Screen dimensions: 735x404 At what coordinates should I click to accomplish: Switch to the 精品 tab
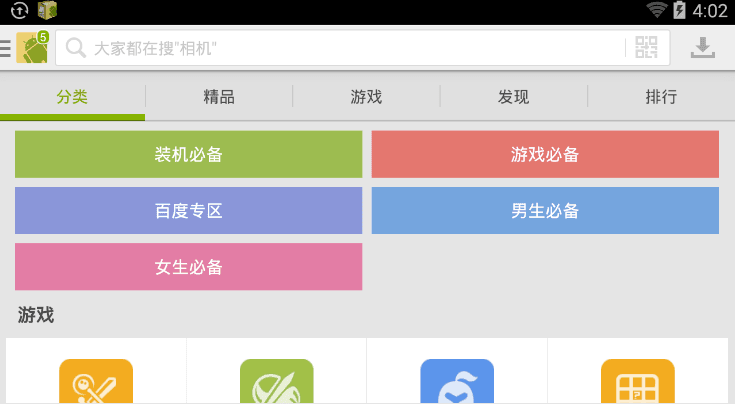click(x=219, y=97)
